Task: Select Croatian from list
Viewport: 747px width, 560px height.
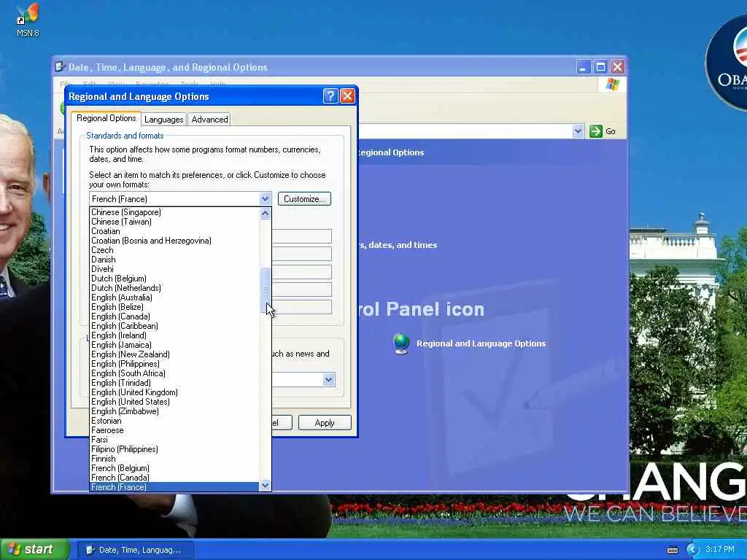Action: tap(174, 231)
